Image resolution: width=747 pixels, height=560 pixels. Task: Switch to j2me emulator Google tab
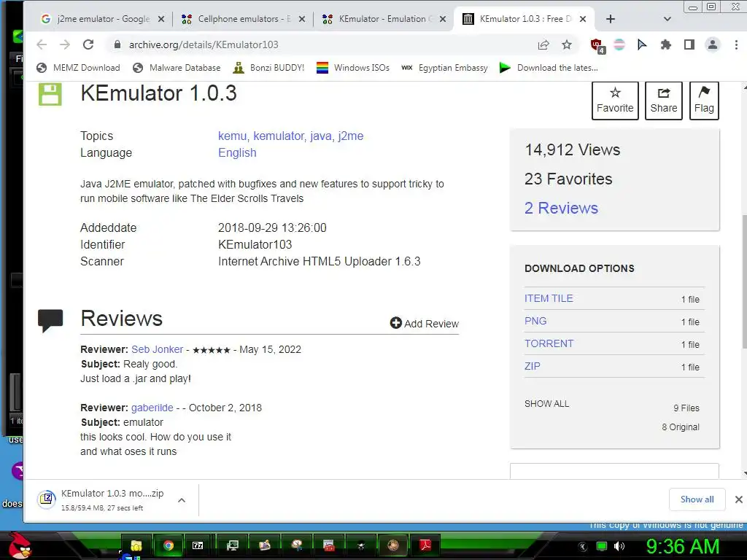(102, 19)
